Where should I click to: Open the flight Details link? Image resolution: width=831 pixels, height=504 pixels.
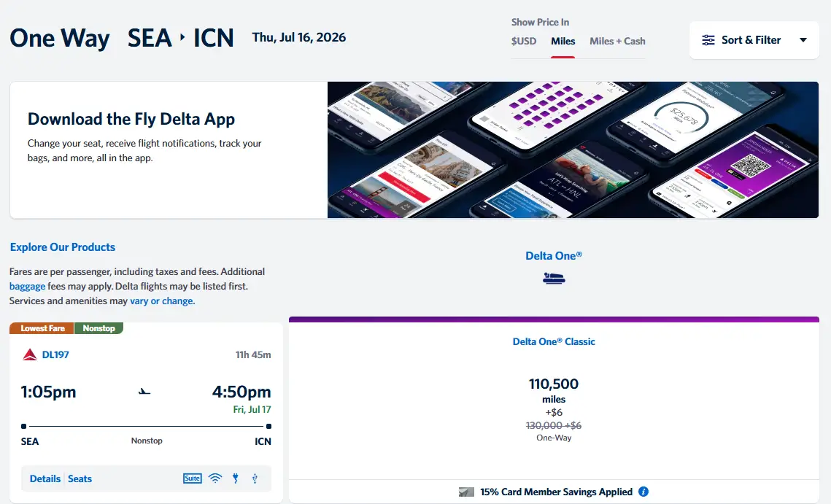[x=45, y=478]
